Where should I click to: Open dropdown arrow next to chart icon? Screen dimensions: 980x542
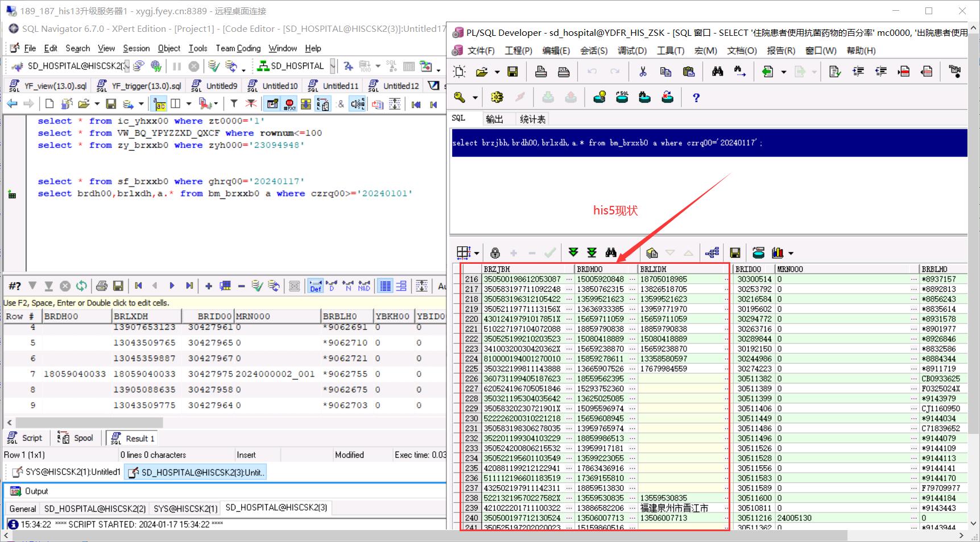[791, 253]
